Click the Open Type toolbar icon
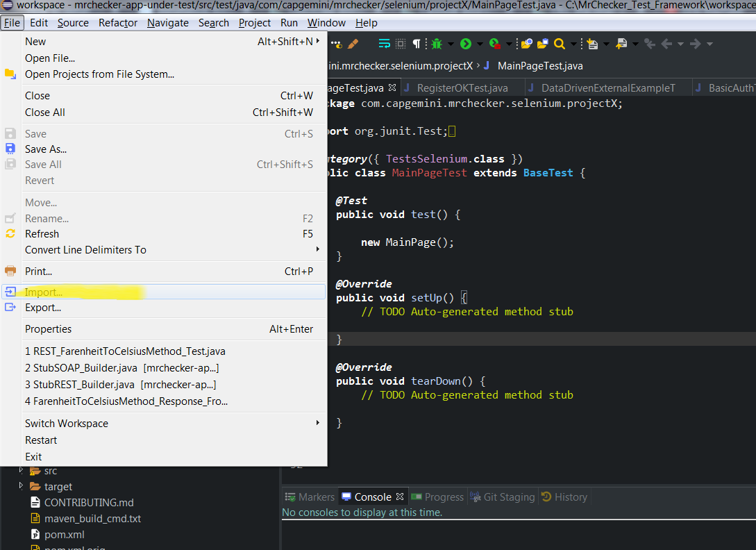Image resolution: width=756 pixels, height=550 pixels. coord(527,44)
